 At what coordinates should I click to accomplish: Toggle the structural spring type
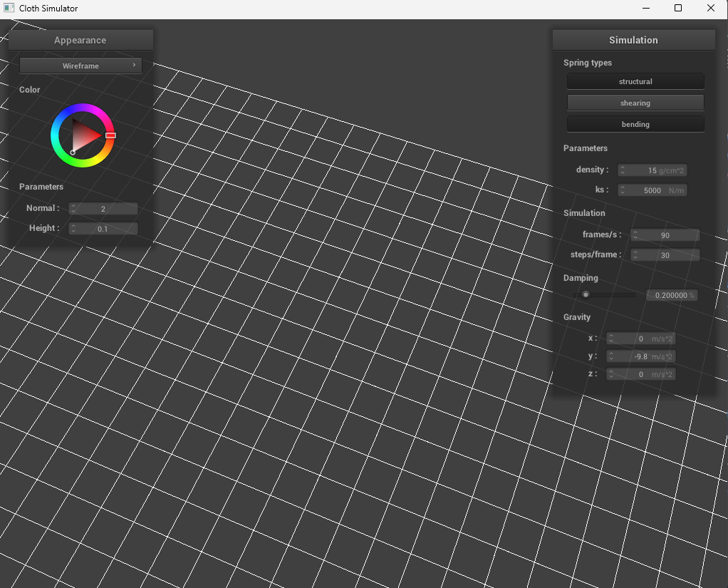click(635, 81)
